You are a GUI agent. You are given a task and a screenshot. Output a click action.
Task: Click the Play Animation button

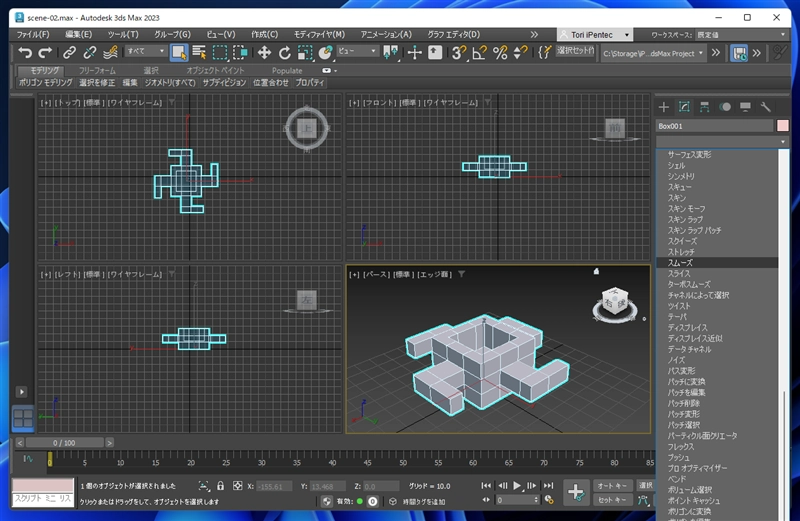pos(517,486)
